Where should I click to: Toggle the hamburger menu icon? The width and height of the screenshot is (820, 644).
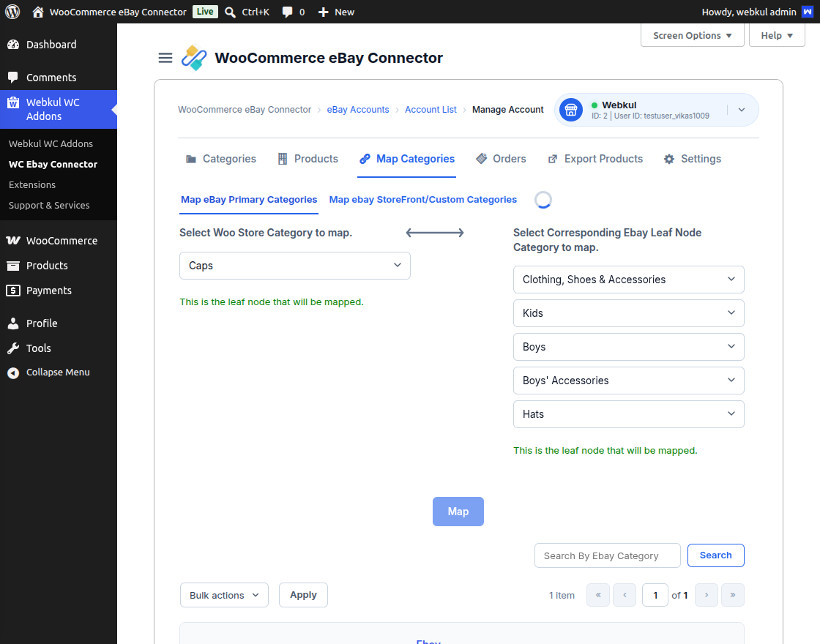click(x=165, y=58)
